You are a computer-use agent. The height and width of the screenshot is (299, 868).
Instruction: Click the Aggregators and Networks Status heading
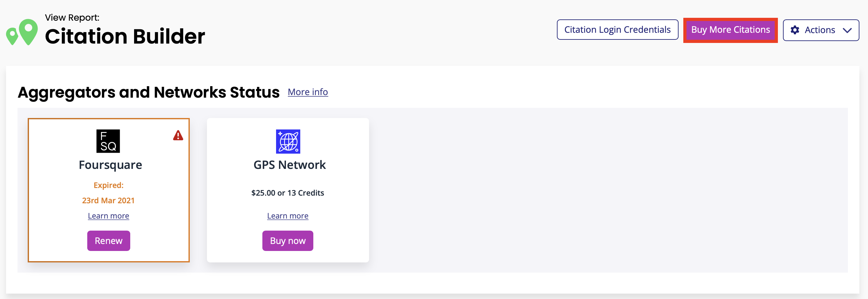(x=149, y=92)
